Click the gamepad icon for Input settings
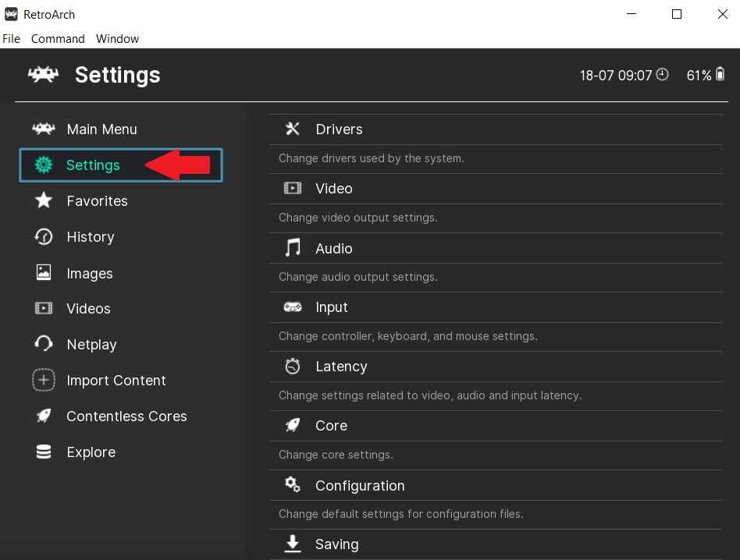Viewport: 740px width, 560px height. coord(292,307)
